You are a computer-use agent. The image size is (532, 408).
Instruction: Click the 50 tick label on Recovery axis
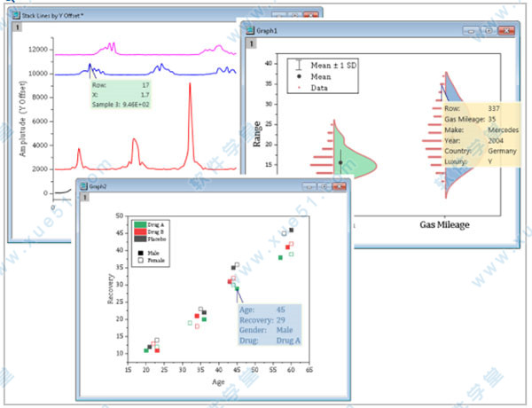click(119, 216)
